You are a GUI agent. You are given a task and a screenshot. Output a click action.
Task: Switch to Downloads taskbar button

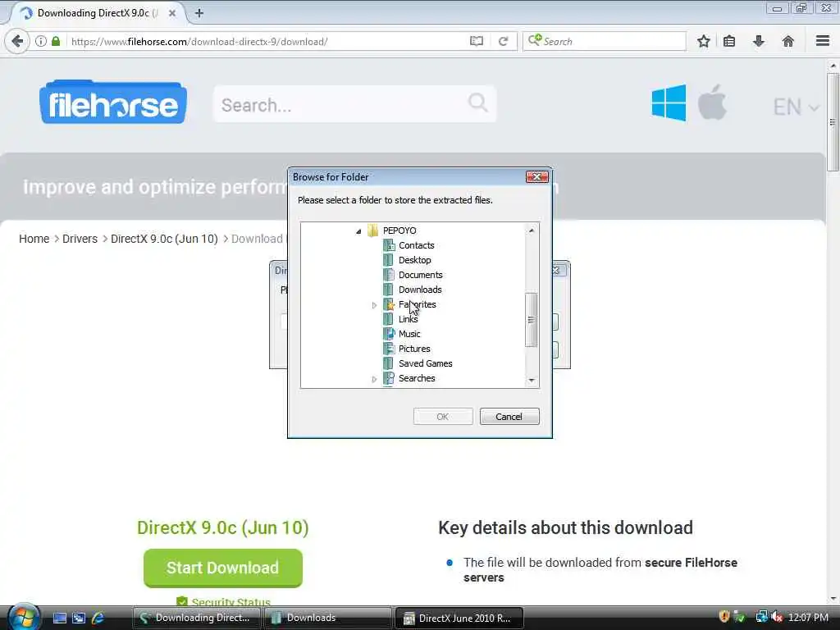point(328,618)
